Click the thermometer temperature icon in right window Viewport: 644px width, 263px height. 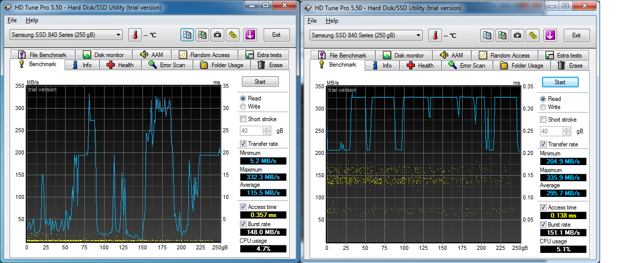[x=435, y=35]
